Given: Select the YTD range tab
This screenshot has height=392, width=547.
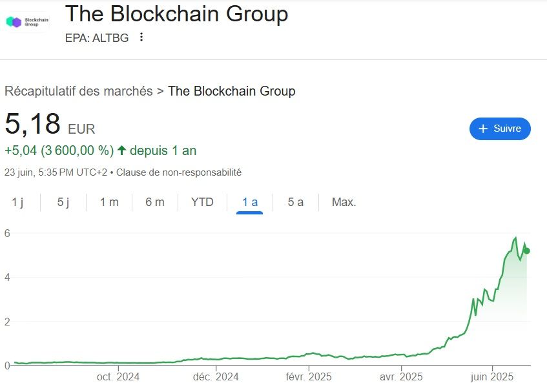Looking at the screenshot, I should pos(202,202).
